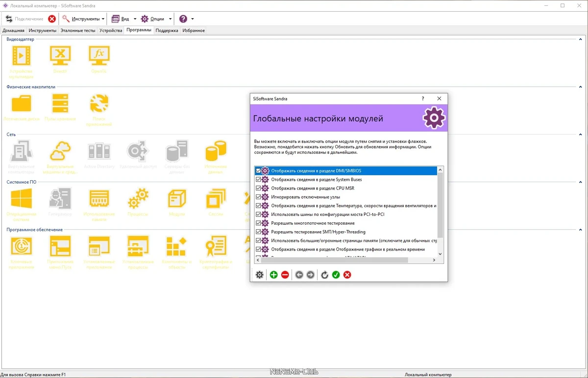Open the Инструменты dropdown arrow
The image size is (588, 378).
click(x=103, y=19)
